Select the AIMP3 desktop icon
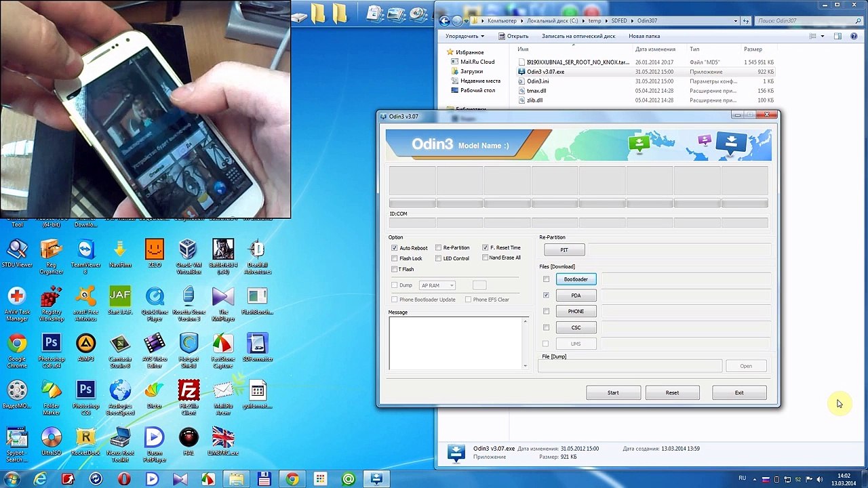This screenshot has width=868, height=488. click(85, 347)
